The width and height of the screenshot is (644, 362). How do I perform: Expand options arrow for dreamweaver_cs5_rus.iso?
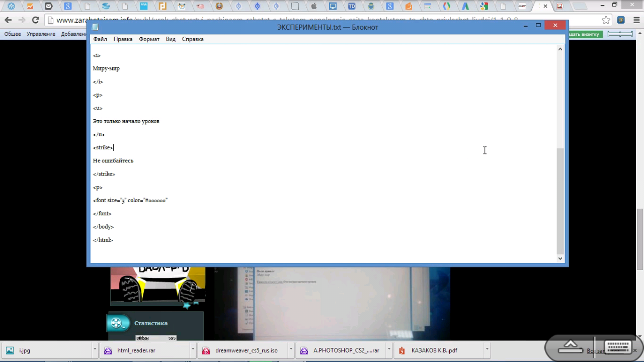291,349
